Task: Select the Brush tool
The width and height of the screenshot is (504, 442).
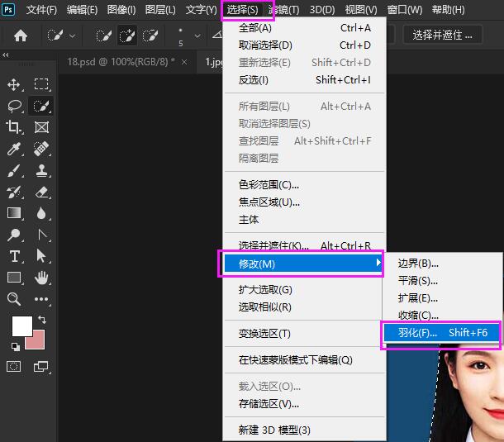Action: pyautogui.click(x=14, y=170)
